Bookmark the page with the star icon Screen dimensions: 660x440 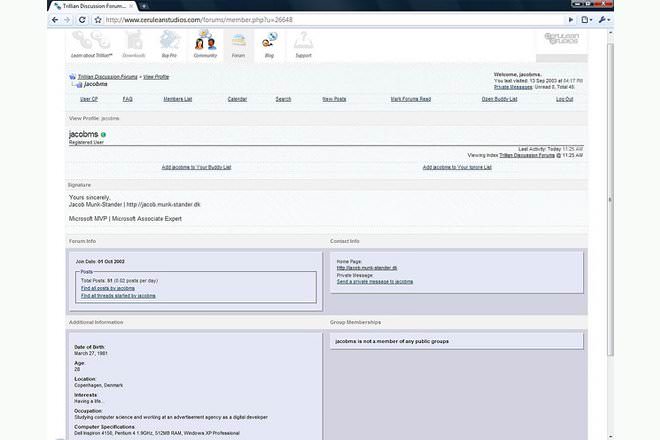[98, 20]
